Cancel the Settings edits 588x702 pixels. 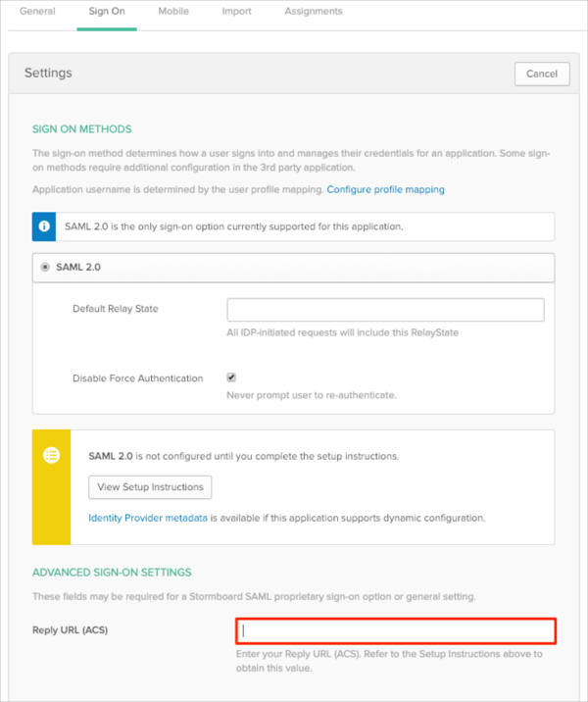pos(542,74)
